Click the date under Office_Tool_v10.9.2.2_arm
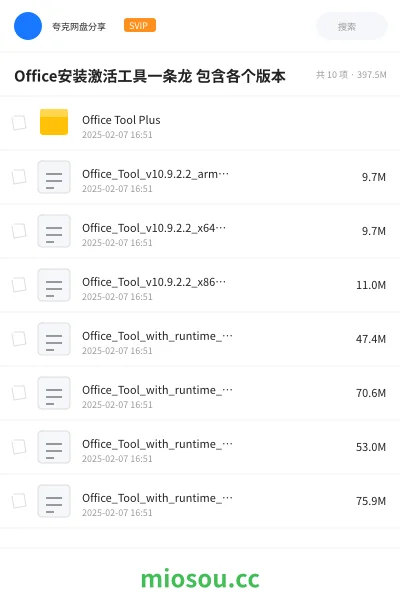This screenshot has width=400, height=600. click(117, 189)
